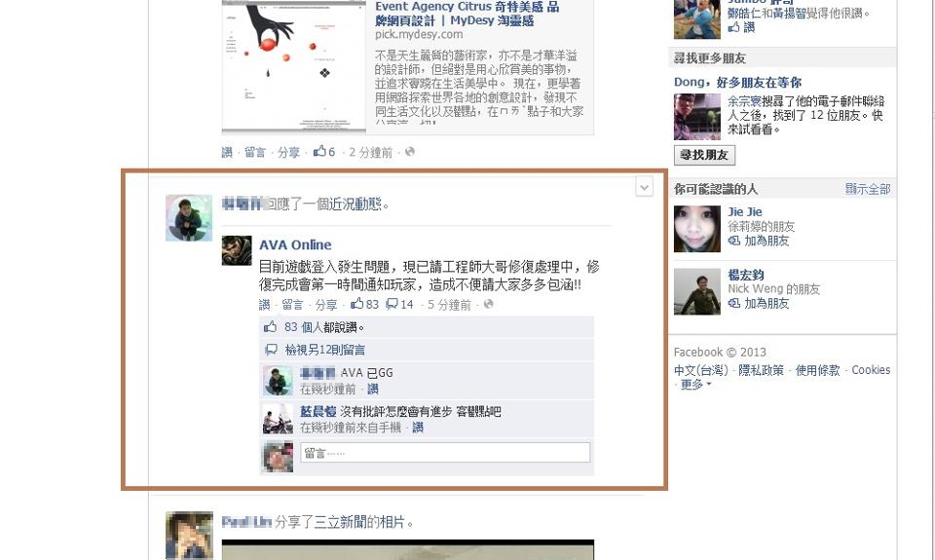The image size is (935, 560).
Task: Click the 隱私政策 footer link
Action: click(x=761, y=370)
